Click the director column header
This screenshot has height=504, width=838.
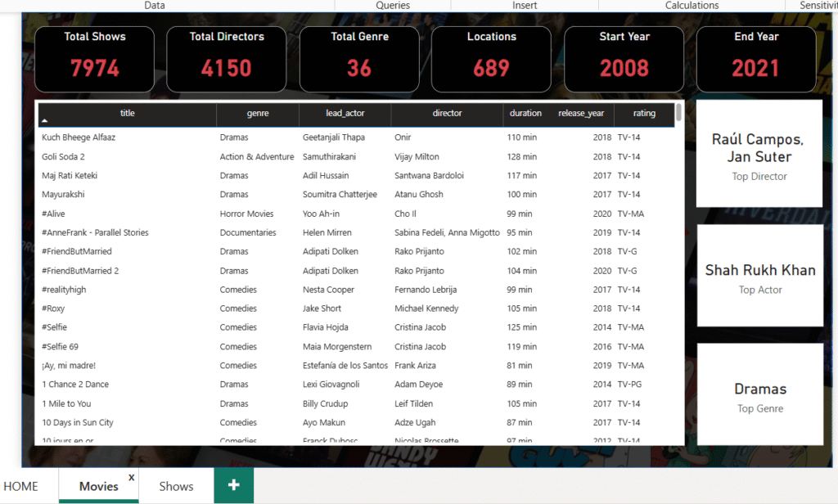(x=447, y=114)
